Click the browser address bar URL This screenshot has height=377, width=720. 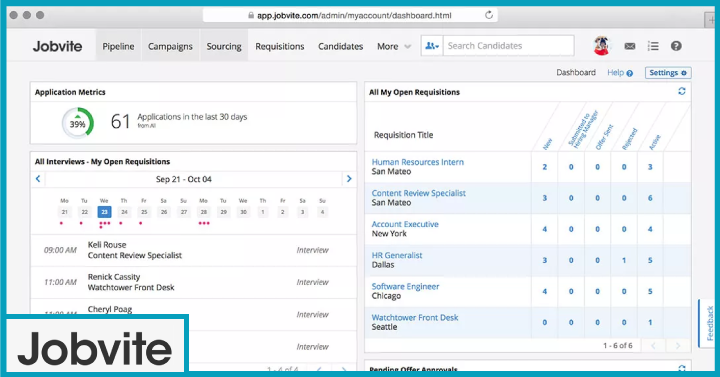[354, 15]
